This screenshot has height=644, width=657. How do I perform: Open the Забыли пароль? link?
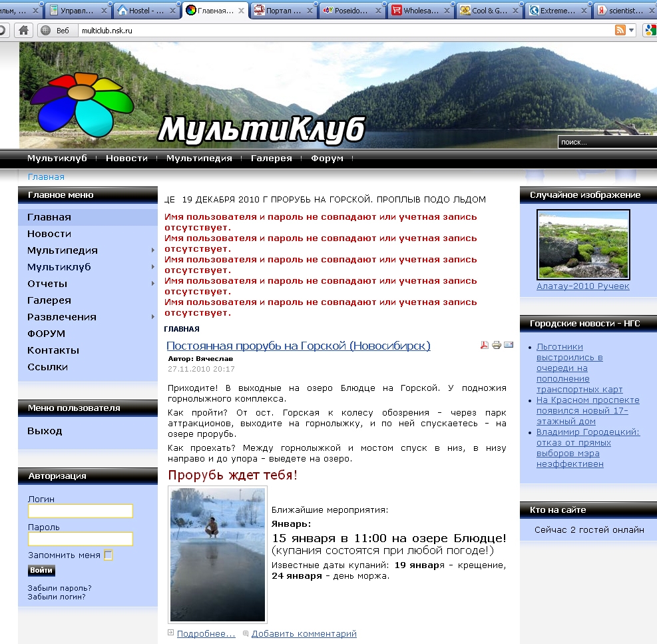(x=59, y=588)
